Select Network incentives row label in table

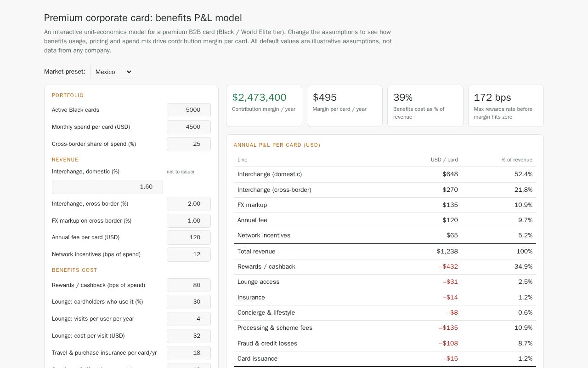point(264,236)
